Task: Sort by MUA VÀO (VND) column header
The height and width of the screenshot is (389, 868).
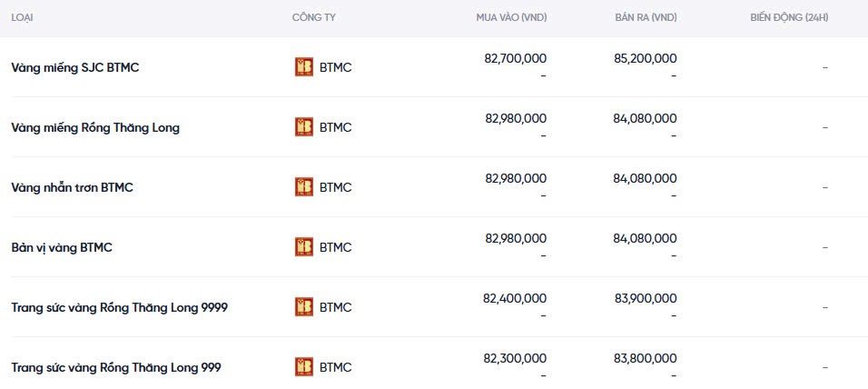Action: click(x=511, y=18)
